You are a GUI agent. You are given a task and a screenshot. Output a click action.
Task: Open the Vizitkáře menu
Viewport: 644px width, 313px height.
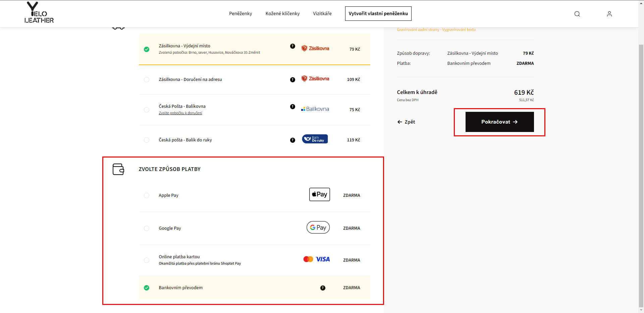point(322,13)
